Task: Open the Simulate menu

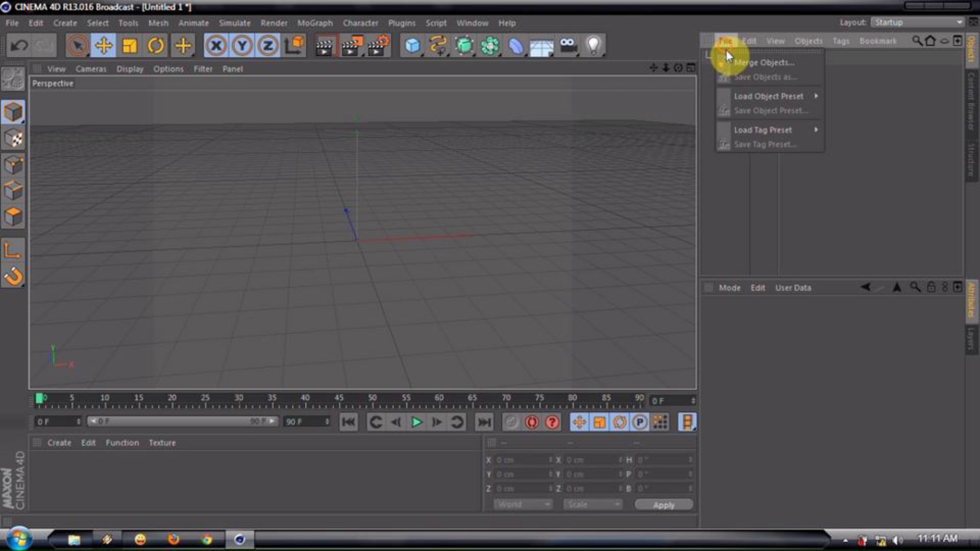Action: click(x=234, y=23)
